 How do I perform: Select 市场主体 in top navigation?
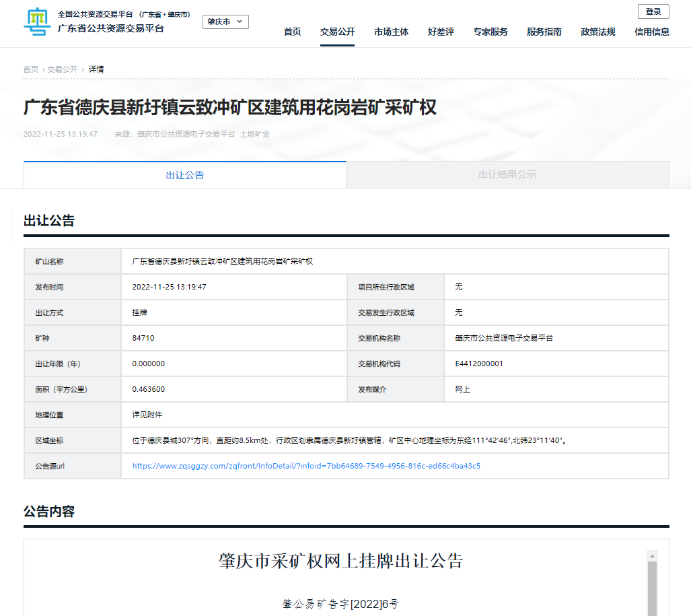(x=391, y=32)
